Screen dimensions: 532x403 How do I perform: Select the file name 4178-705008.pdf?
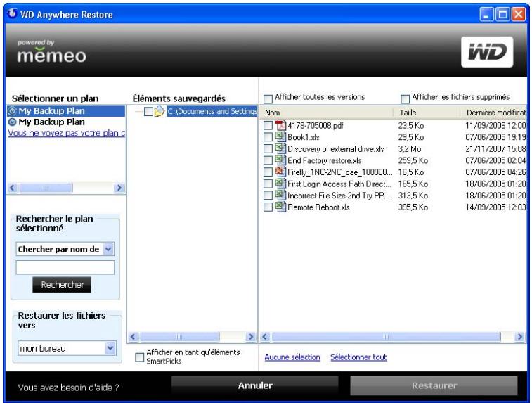[x=316, y=126]
